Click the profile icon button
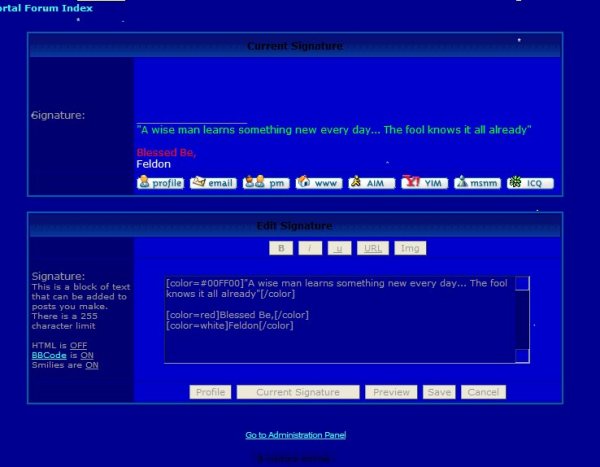Image resolution: width=600 pixels, height=467 pixels. coord(160,183)
